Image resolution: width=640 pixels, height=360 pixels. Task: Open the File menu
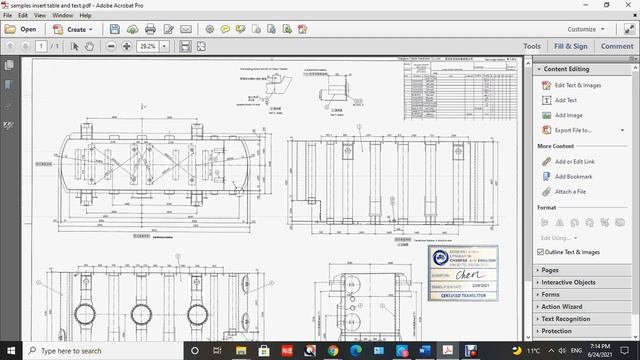click(x=7, y=15)
